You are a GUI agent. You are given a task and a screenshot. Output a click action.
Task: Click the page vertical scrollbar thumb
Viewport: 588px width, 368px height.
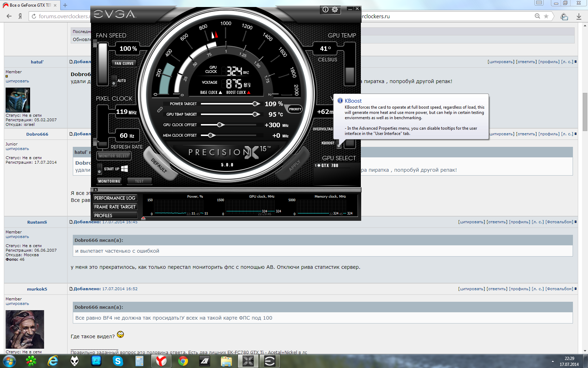coord(585,111)
